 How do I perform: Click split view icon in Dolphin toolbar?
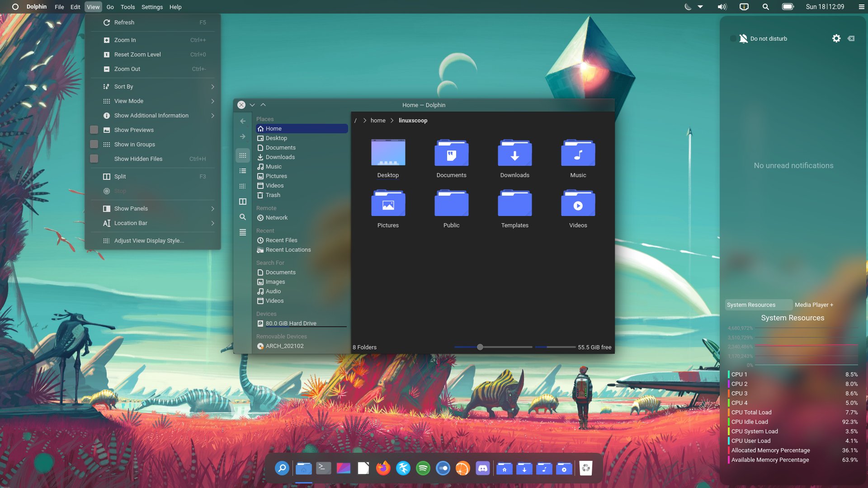[243, 202]
